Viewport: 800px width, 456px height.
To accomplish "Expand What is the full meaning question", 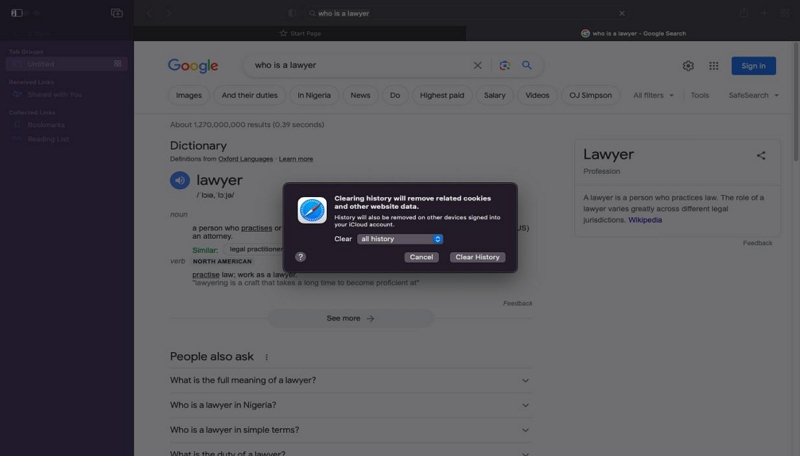I will [x=351, y=381].
